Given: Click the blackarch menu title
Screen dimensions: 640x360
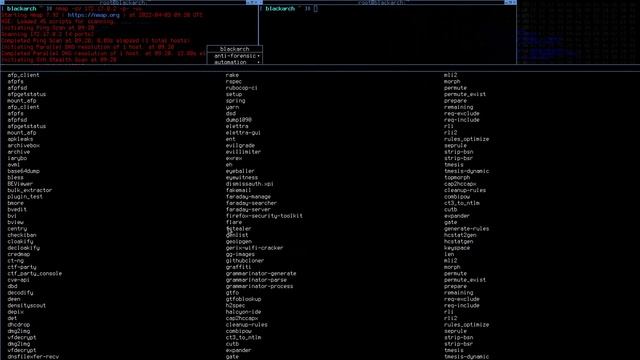Looking at the screenshot, I should tap(235, 49).
